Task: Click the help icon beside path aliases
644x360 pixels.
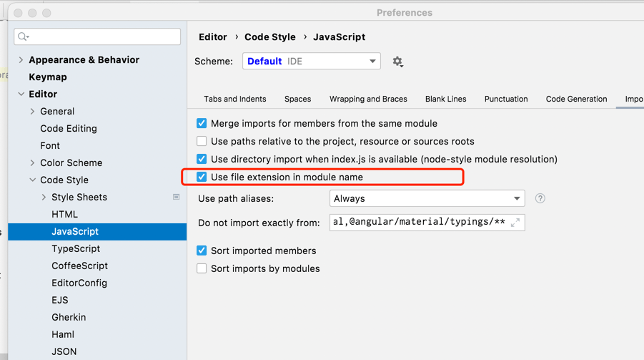Action: pyautogui.click(x=540, y=198)
